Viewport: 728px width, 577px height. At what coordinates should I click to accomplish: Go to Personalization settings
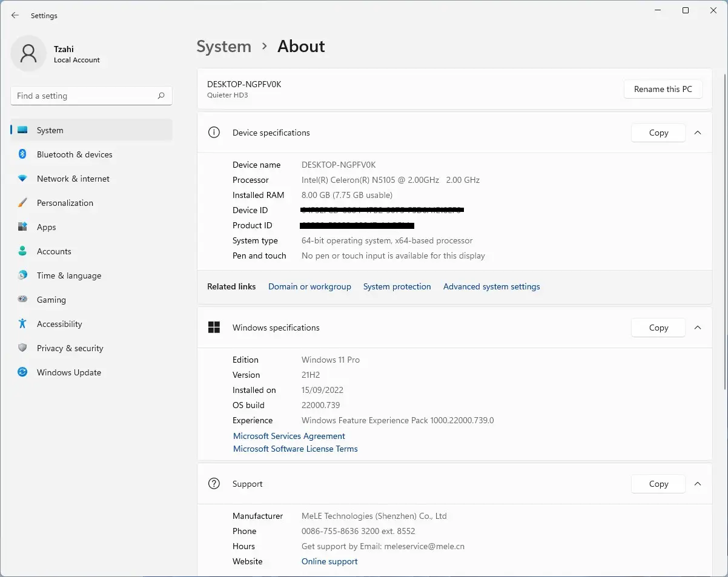click(91, 203)
